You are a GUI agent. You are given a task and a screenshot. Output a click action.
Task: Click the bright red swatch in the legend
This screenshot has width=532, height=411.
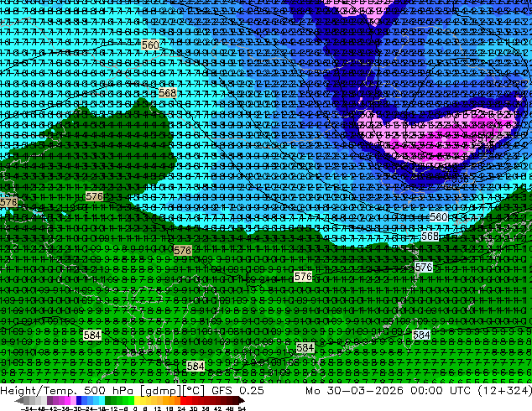click(183, 401)
